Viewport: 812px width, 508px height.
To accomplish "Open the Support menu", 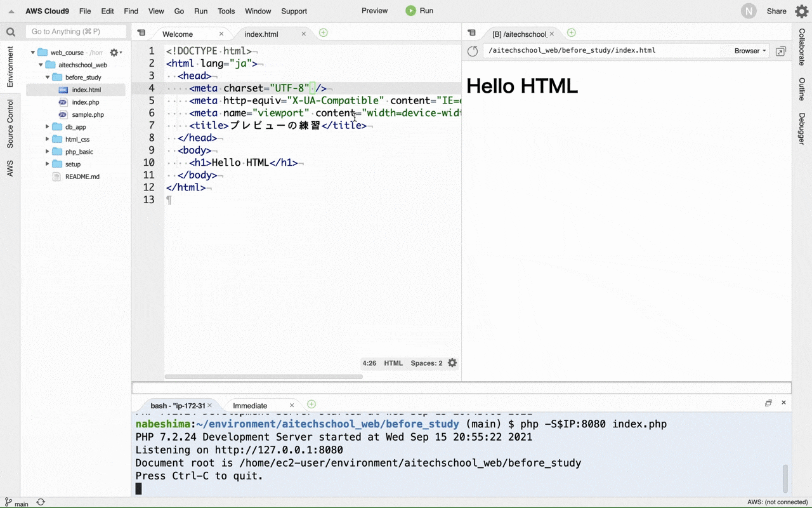I will click(294, 11).
